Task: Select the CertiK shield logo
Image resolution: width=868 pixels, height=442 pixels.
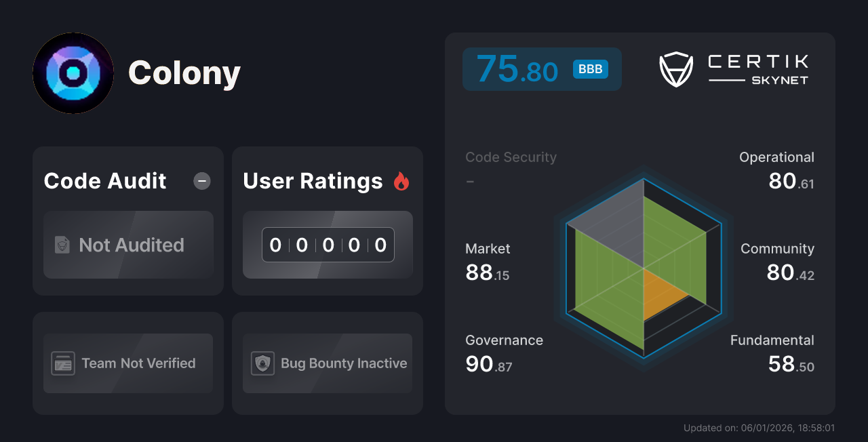Action: (x=675, y=68)
